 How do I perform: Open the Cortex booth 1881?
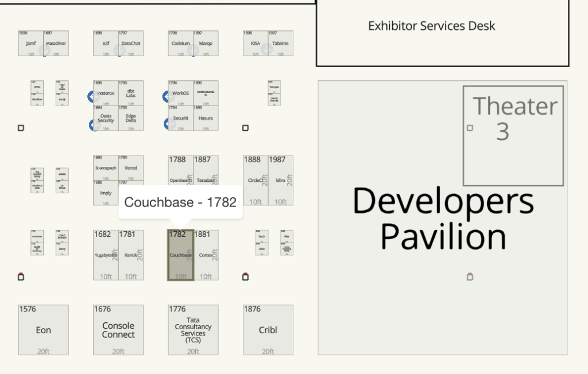pos(206,255)
